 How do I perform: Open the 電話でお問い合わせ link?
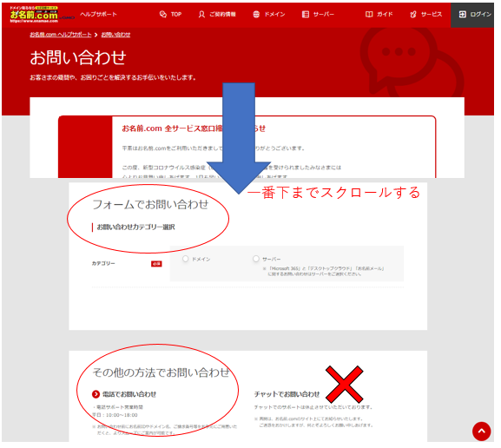(x=129, y=394)
